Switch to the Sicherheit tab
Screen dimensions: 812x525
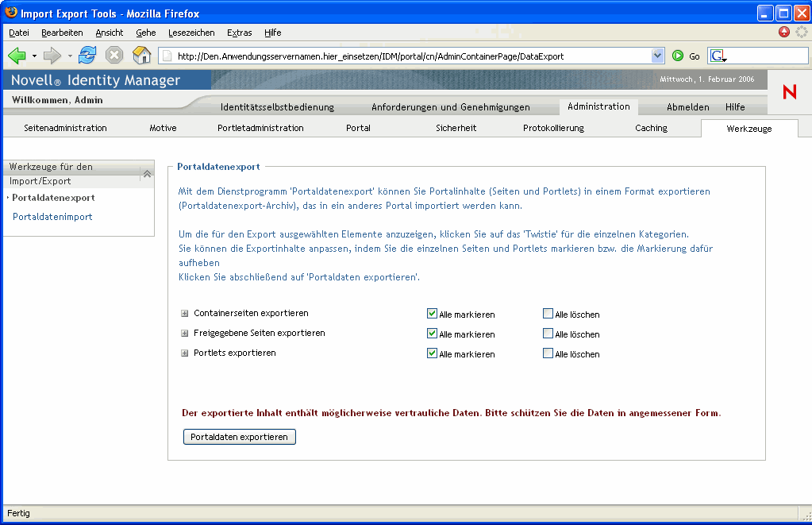click(456, 128)
